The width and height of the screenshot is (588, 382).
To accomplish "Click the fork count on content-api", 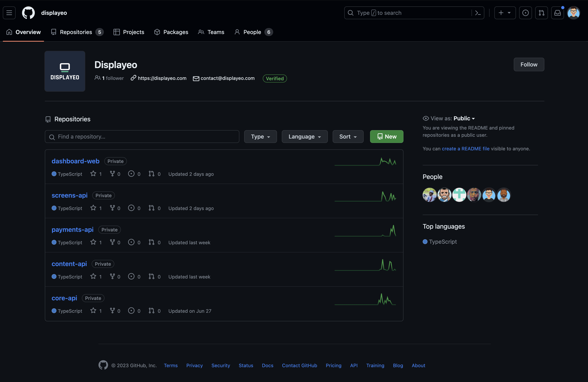I will tap(115, 277).
